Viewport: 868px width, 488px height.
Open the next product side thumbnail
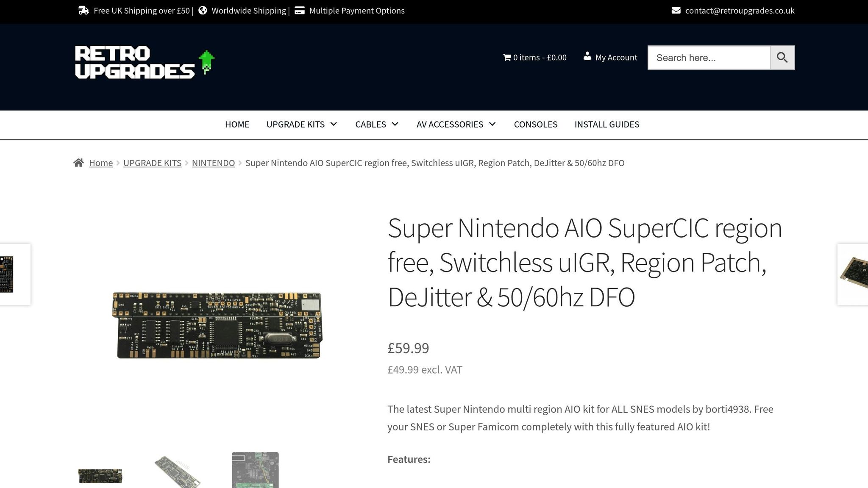pos(853,274)
